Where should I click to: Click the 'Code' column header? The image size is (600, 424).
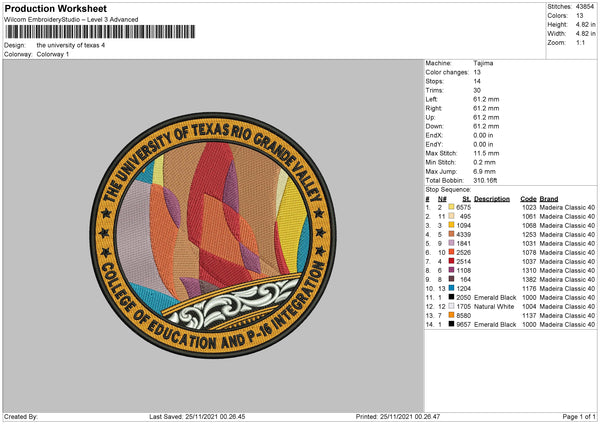coord(528,199)
